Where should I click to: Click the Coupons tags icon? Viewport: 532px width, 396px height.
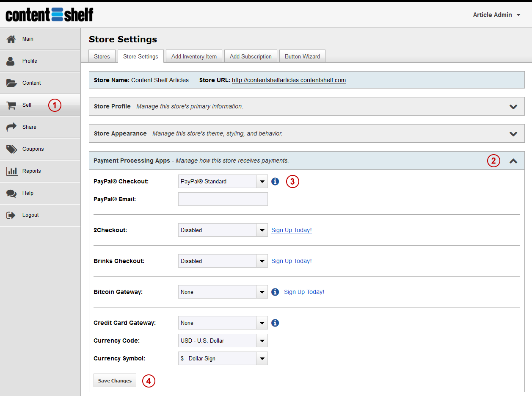(x=11, y=149)
